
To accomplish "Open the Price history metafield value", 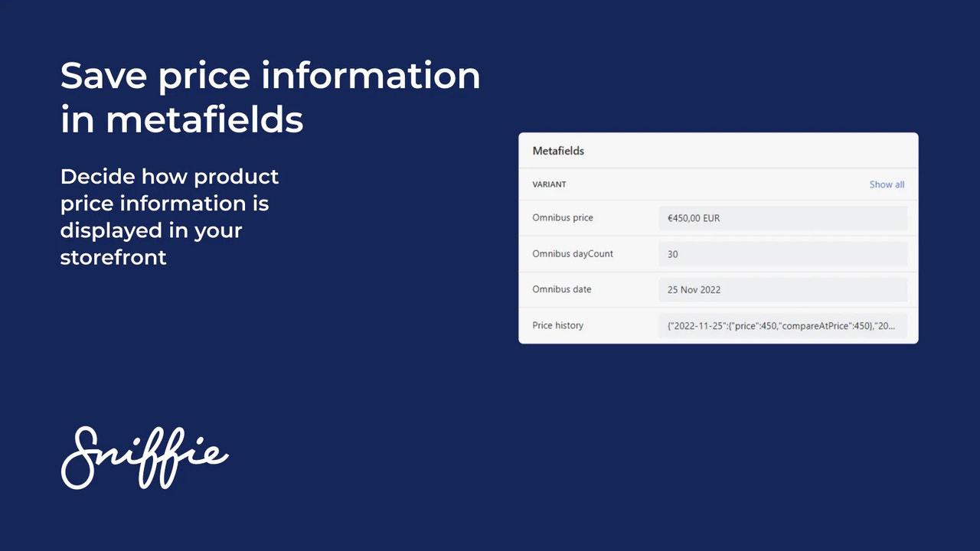I will tap(782, 325).
